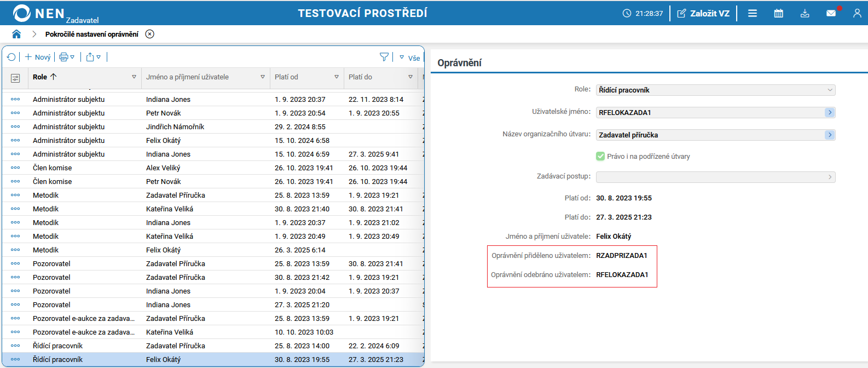The height and width of the screenshot is (368, 868).
Task: Open the 'Vše' view dropdown
Action: tap(410, 58)
